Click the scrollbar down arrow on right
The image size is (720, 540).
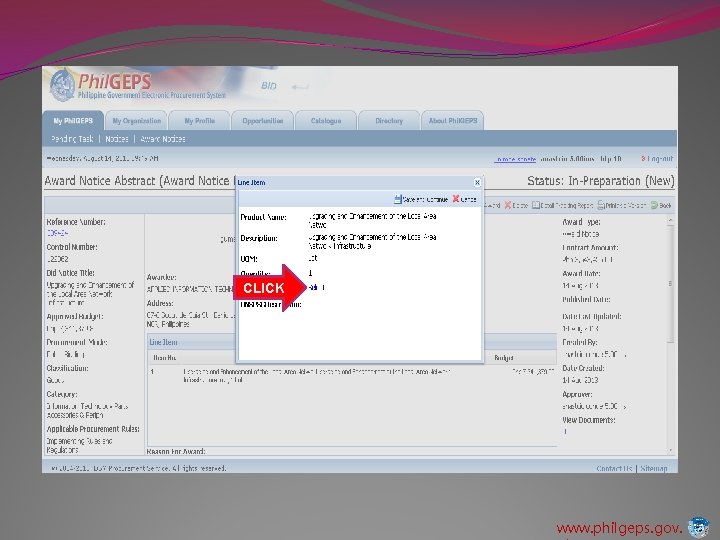pyautogui.click(x=670, y=451)
